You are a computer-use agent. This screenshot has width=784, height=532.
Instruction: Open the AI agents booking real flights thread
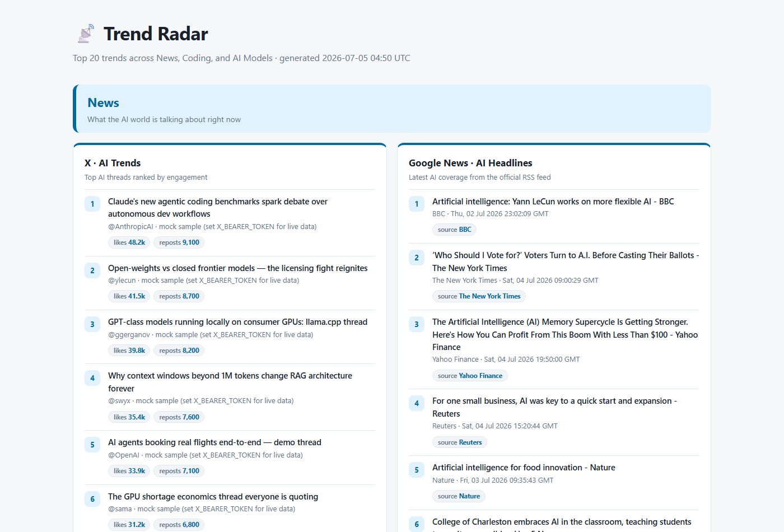pos(214,442)
